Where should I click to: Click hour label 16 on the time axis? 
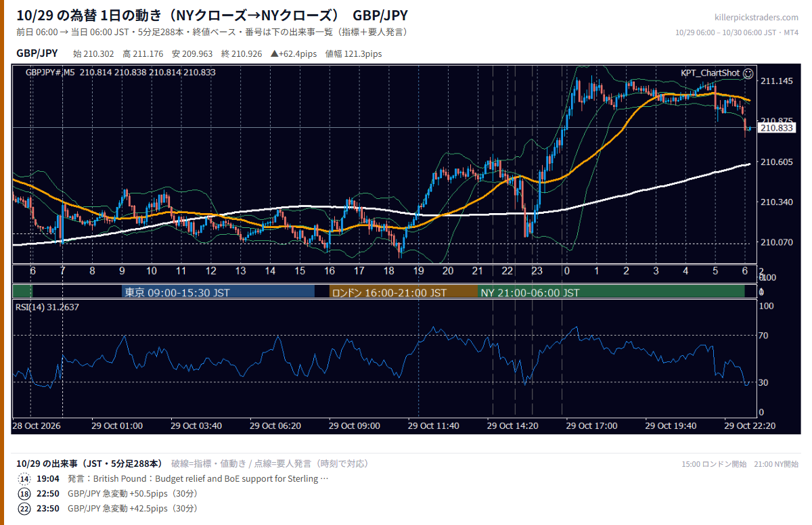coord(330,271)
